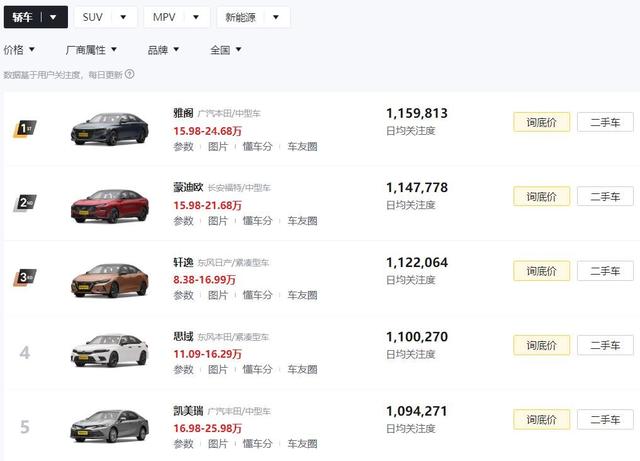Click the rank 3 bronze badge icon
640x461 pixels.
(x=25, y=277)
